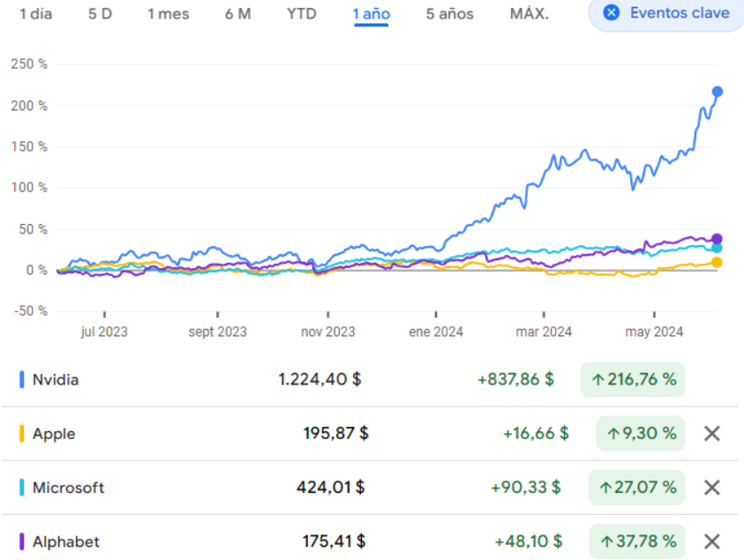Show the MÁX. time range

[529, 14]
